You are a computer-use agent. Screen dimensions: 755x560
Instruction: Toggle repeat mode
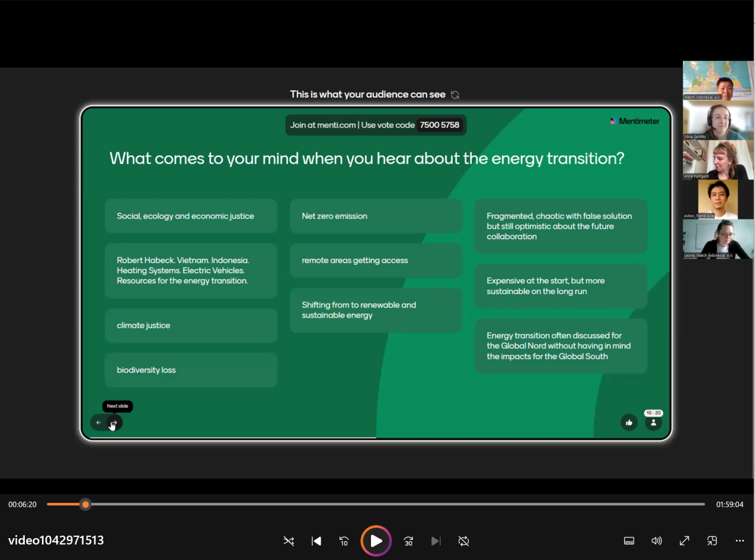pos(464,541)
